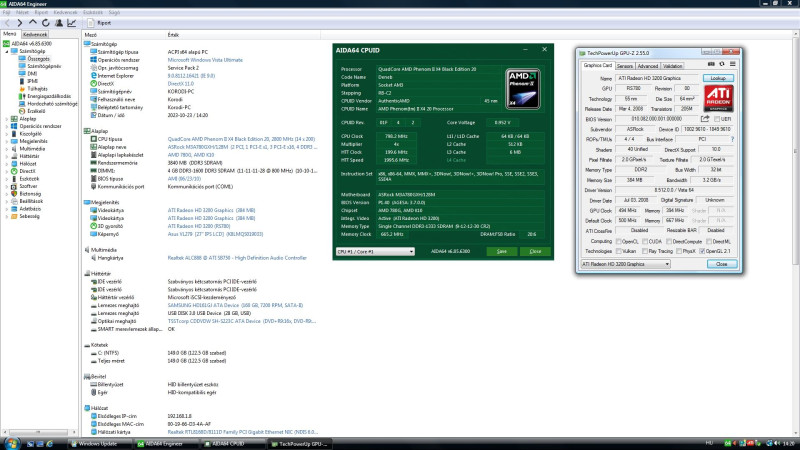800x450 pixels.
Task: Toggle the DirectML checkbox
Action: pos(709,241)
